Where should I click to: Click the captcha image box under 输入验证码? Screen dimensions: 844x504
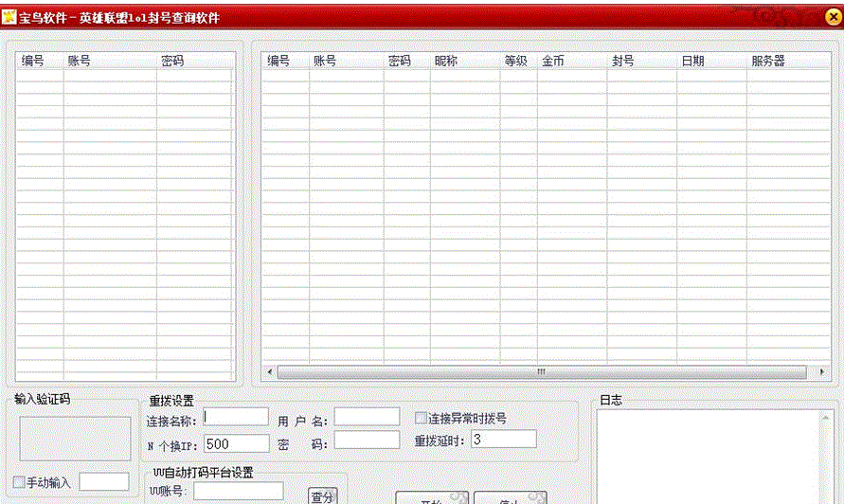tap(75, 439)
